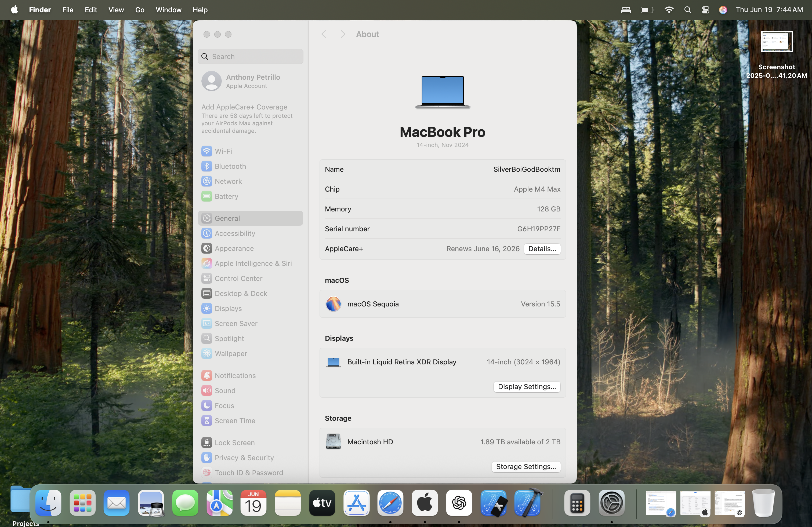812x527 pixels.
Task: Open the Wallpaper settings pane
Action: click(x=231, y=353)
